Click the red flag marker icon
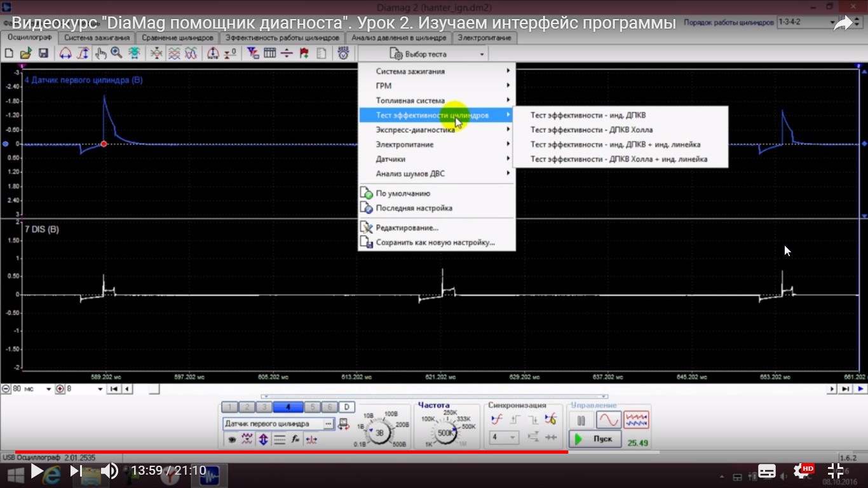 pyautogui.click(x=304, y=54)
